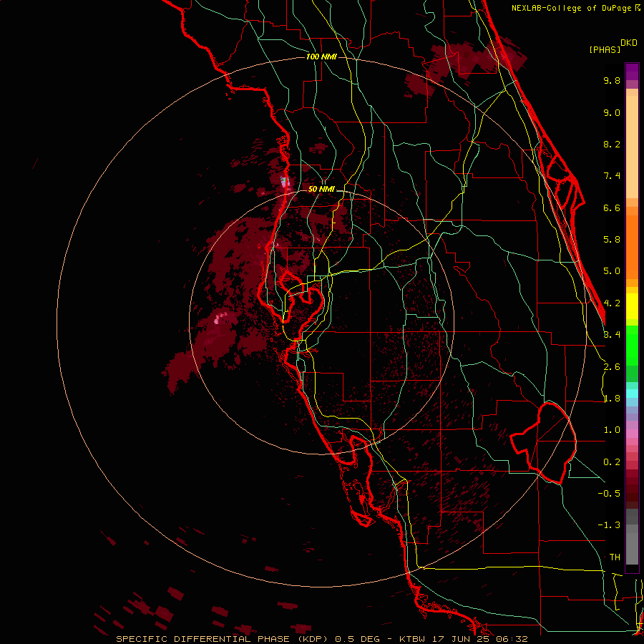
Task: Click the 3.4 scale value
Action: [612, 335]
